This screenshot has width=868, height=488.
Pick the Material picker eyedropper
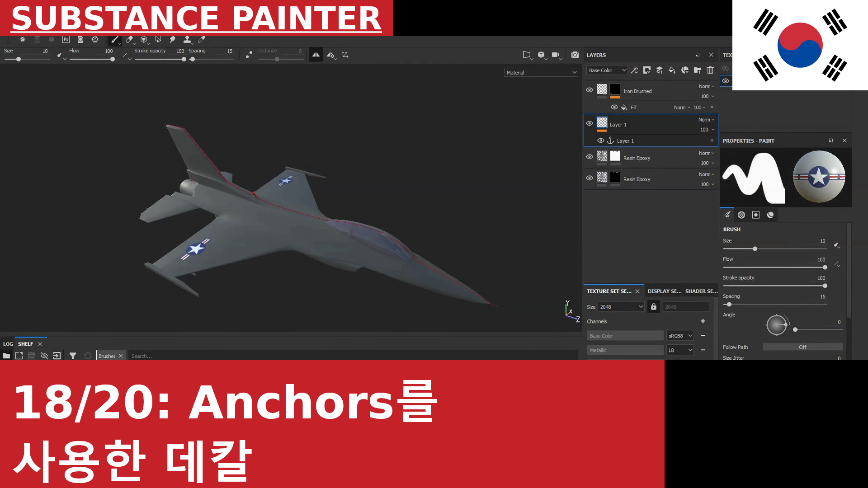click(x=202, y=40)
